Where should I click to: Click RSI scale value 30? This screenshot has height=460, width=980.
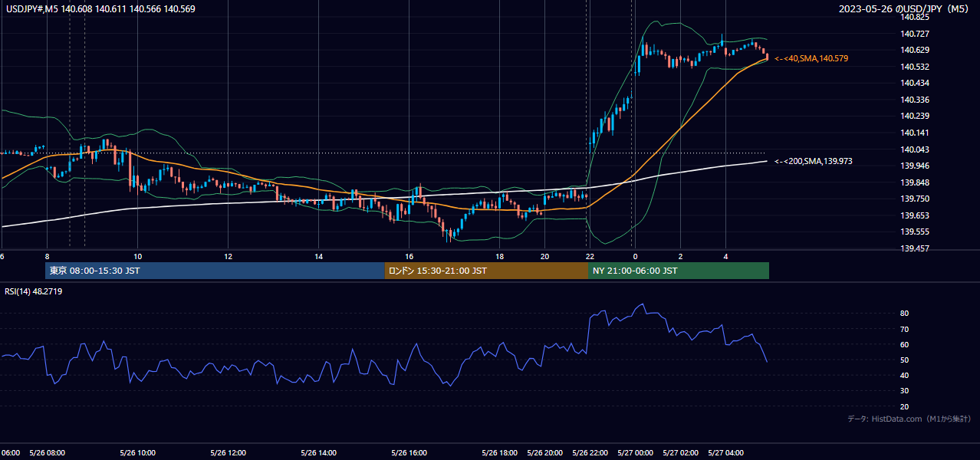click(x=905, y=391)
